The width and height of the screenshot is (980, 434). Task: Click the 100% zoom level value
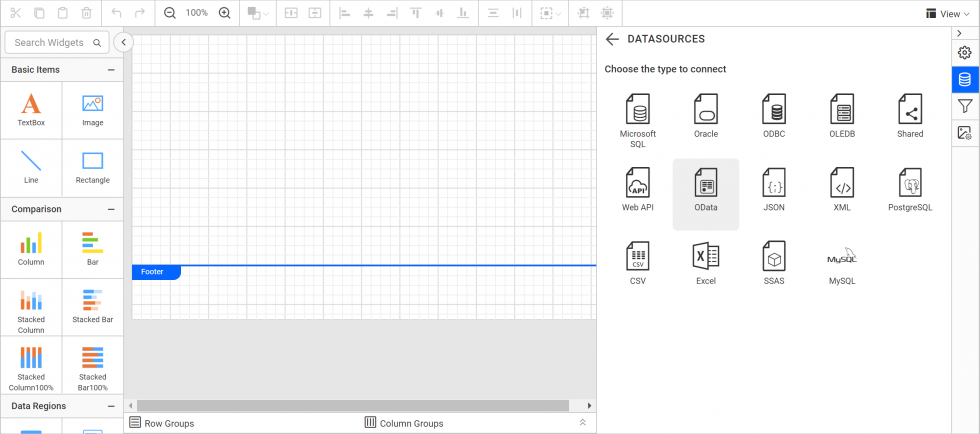coord(197,13)
